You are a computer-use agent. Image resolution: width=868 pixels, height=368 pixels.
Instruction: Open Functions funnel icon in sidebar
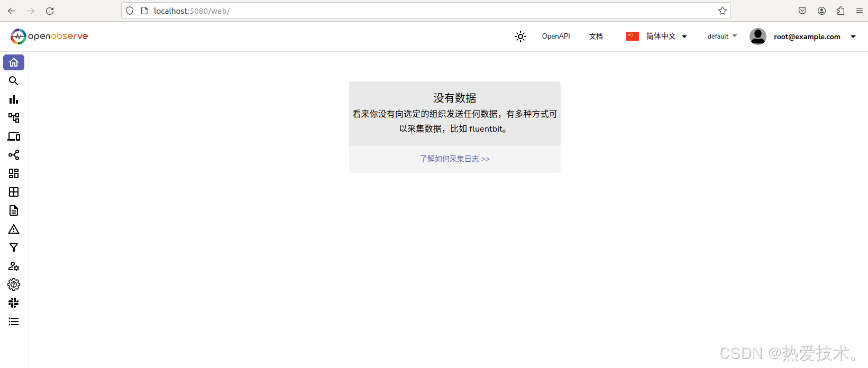pos(14,247)
